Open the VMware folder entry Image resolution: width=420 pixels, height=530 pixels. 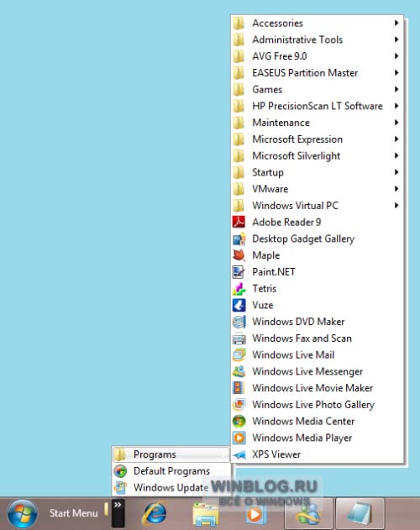tap(318, 189)
